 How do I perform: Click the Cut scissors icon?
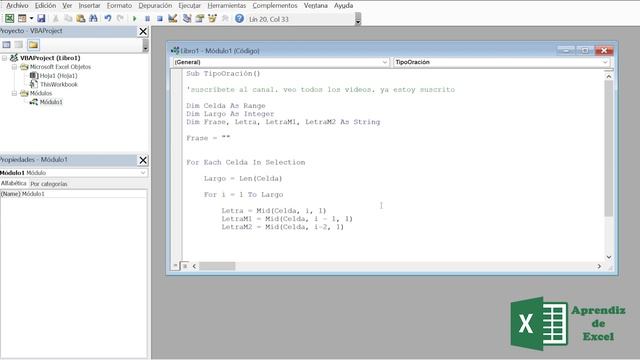point(56,18)
